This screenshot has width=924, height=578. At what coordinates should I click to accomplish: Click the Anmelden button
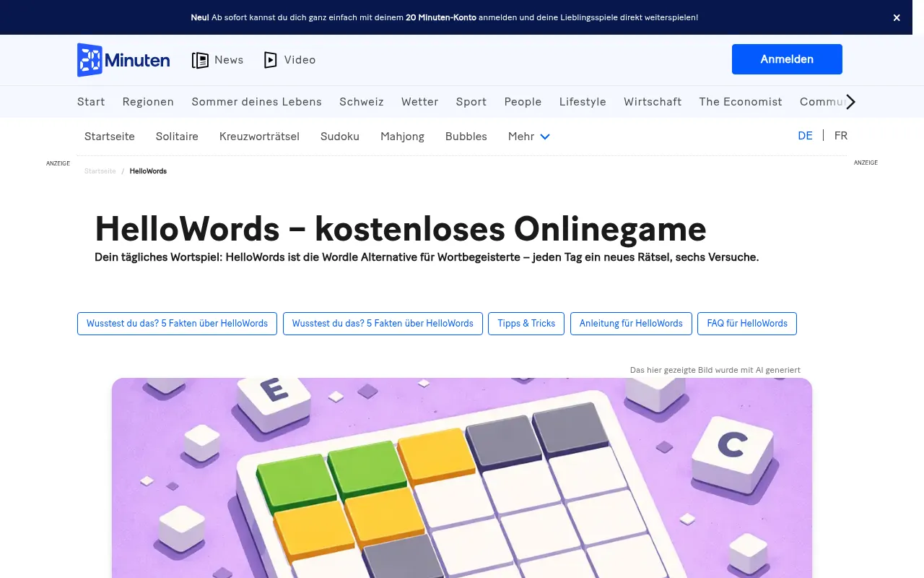click(787, 59)
